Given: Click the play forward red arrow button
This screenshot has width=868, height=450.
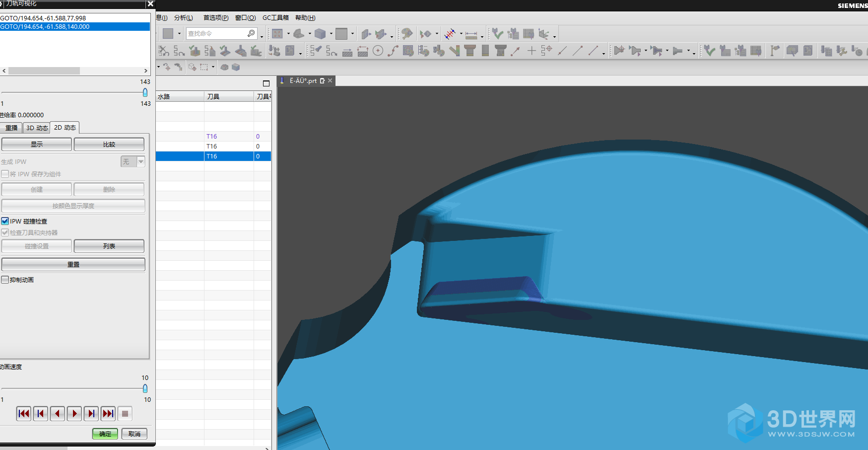Looking at the screenshot, I should click(x=74, y=413).
